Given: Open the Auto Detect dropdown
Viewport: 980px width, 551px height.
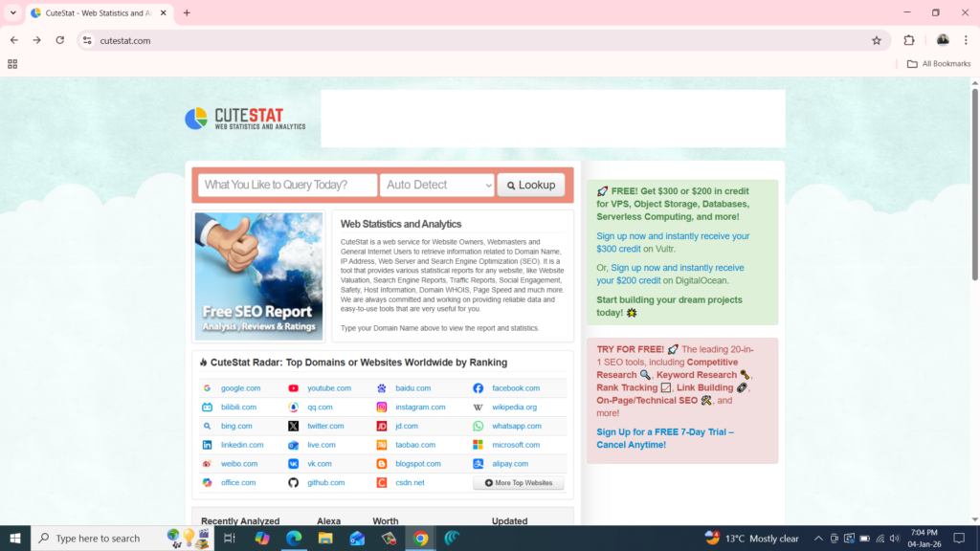Looking at the screenshot, I should (436, 184).
